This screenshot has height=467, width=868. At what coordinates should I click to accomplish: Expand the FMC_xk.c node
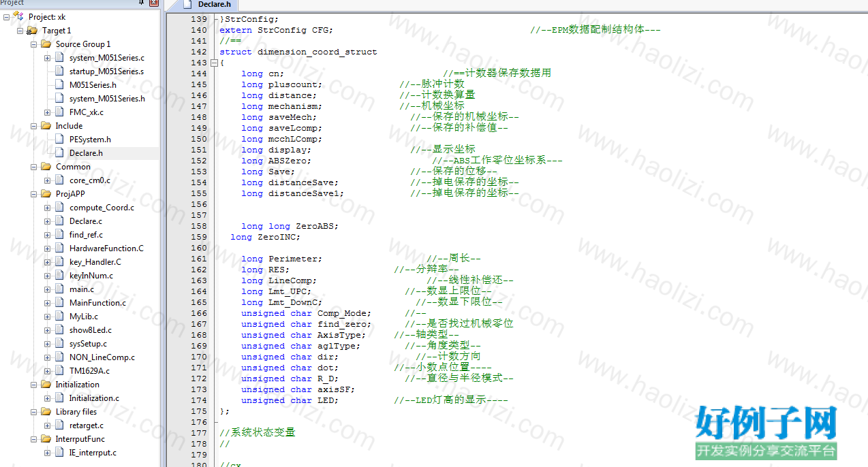click(x=47, y=112)
